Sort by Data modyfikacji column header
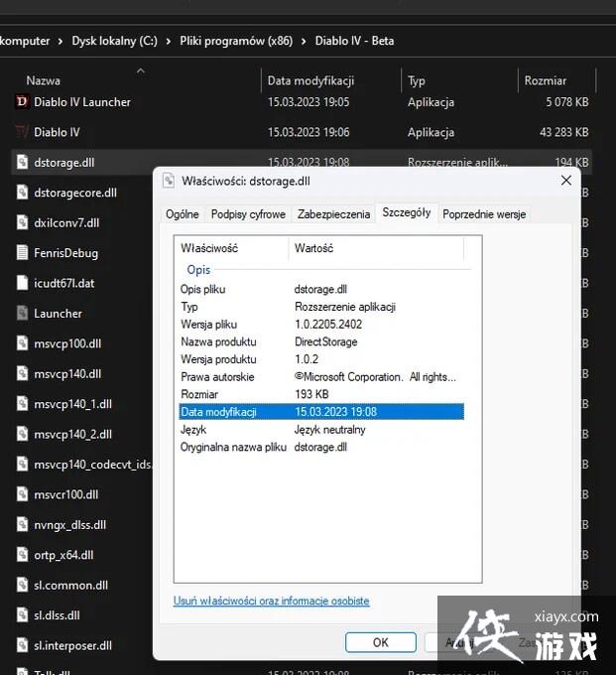Image resolution: width=616 pixels, height=675 pixels. (x=310, y=80)
